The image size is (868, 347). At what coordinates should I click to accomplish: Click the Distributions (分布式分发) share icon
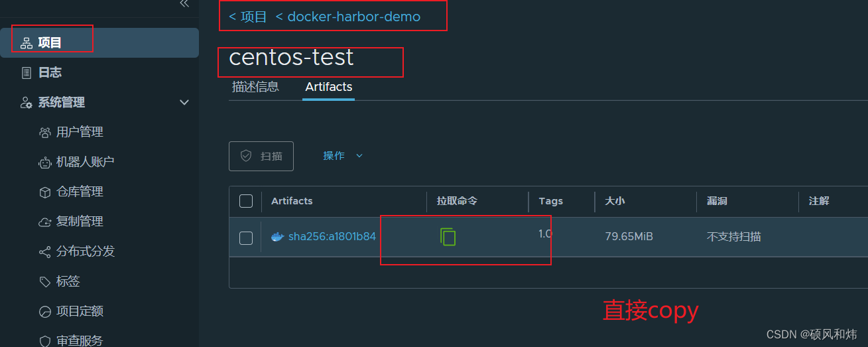tap(45, 252)
